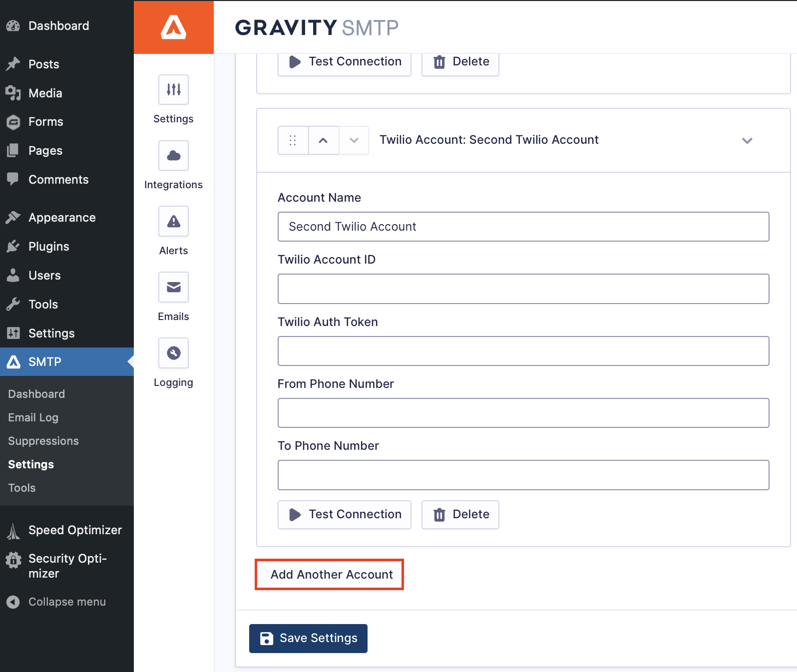797x672 pixels.
Task: Click the Save Settings button
Action: coord(308,639)
